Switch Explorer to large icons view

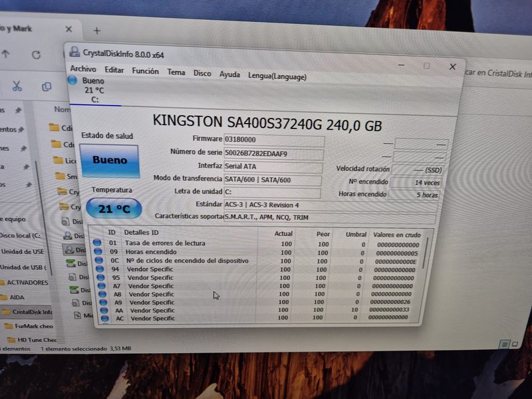[515, 344]
